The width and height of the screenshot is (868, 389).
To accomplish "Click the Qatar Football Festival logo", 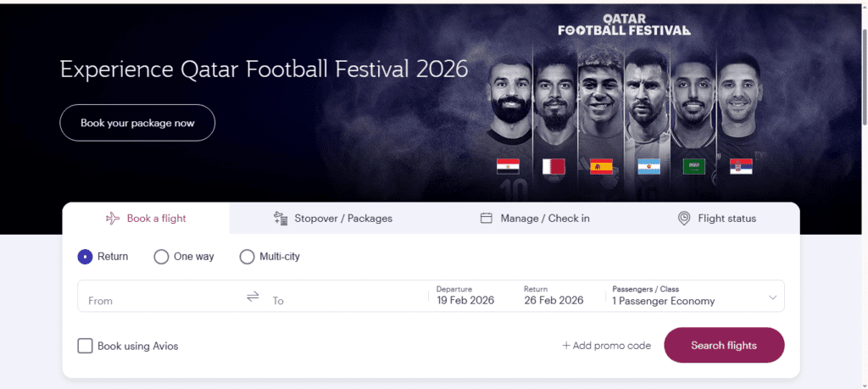I will click(624, 25).
